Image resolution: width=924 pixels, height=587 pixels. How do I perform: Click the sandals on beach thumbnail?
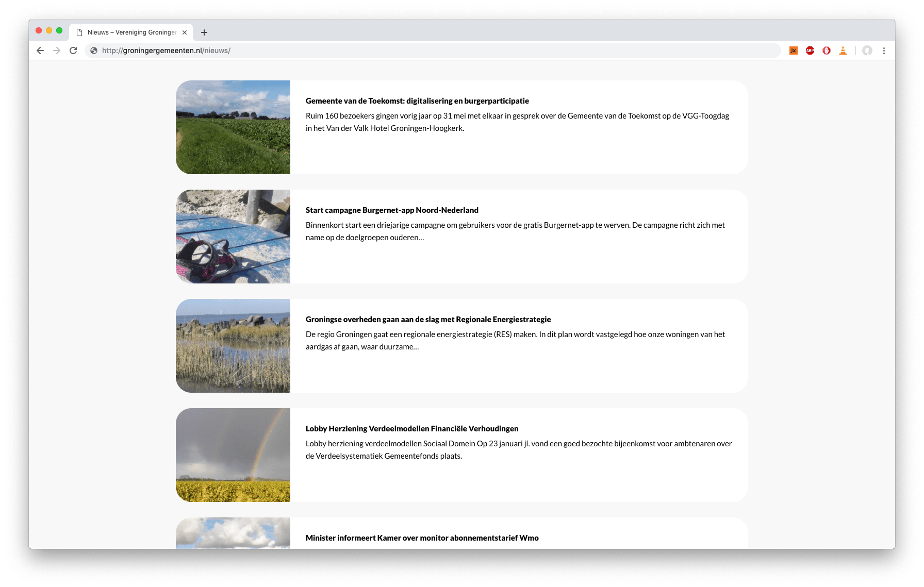(233, 237)
